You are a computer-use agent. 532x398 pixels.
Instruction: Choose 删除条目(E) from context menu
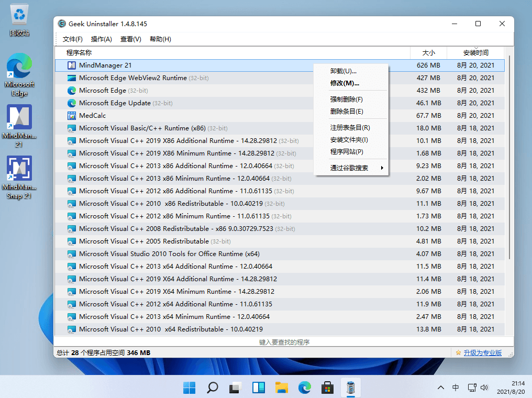pyautogui.click(x=351, y=112)
